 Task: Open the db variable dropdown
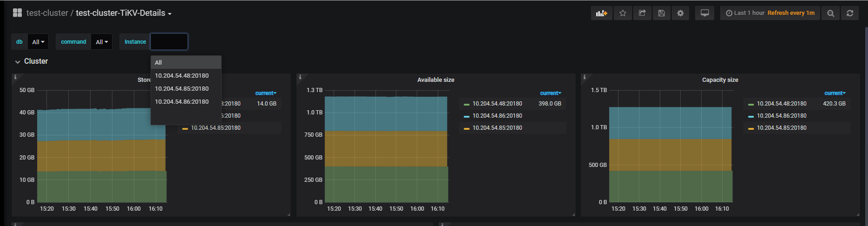click(38, 42)
